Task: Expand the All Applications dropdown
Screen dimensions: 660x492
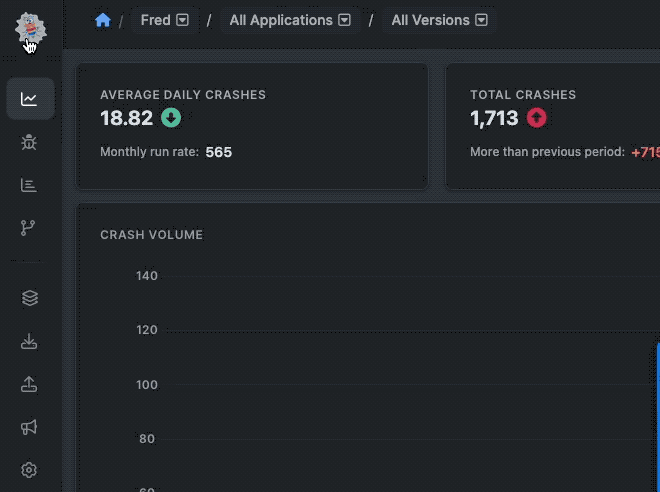Action: click(x=289, y=20)
